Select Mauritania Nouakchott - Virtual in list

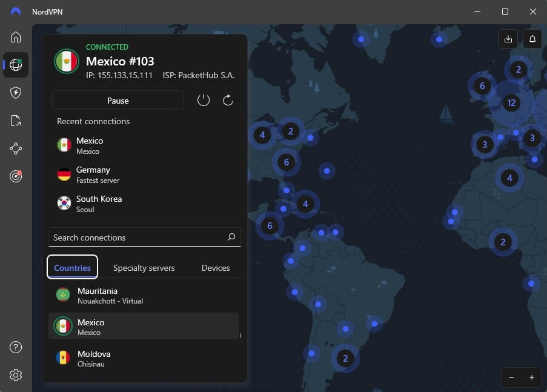click(144, 295)
